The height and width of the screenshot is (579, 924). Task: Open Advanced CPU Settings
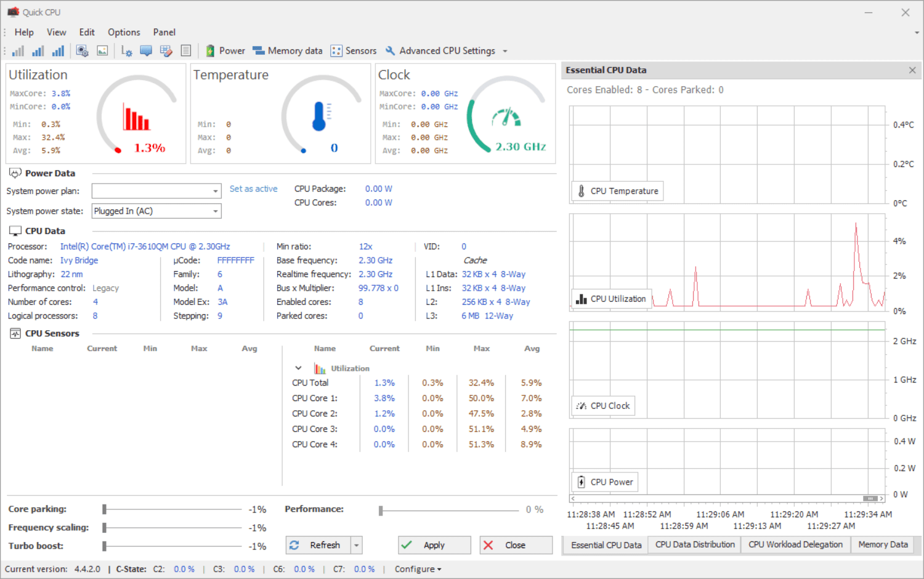point(440,51)
